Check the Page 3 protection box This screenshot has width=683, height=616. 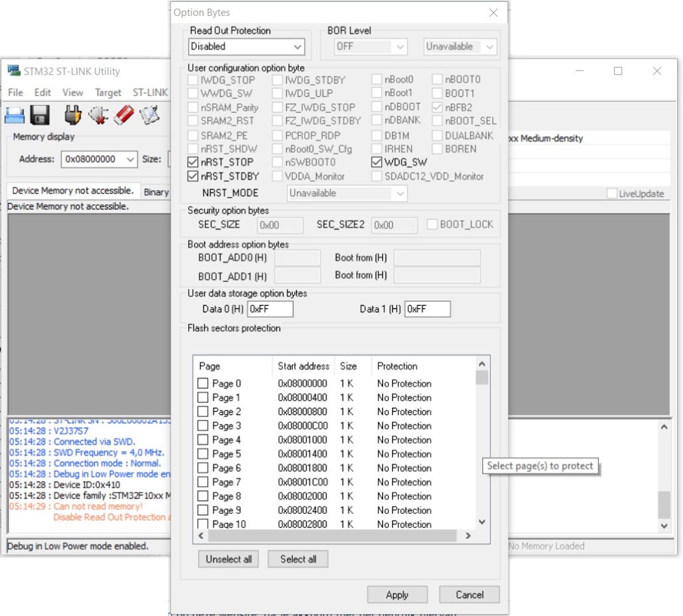coord(203,426)
